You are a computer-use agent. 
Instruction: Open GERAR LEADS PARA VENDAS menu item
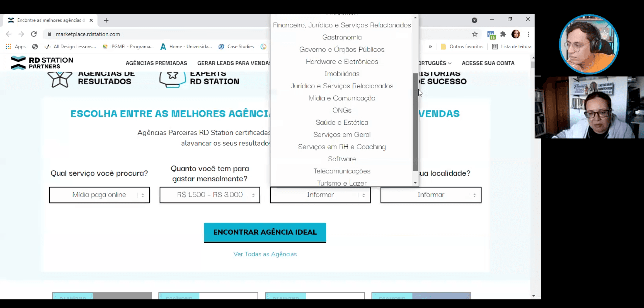(x=234, y=63)
